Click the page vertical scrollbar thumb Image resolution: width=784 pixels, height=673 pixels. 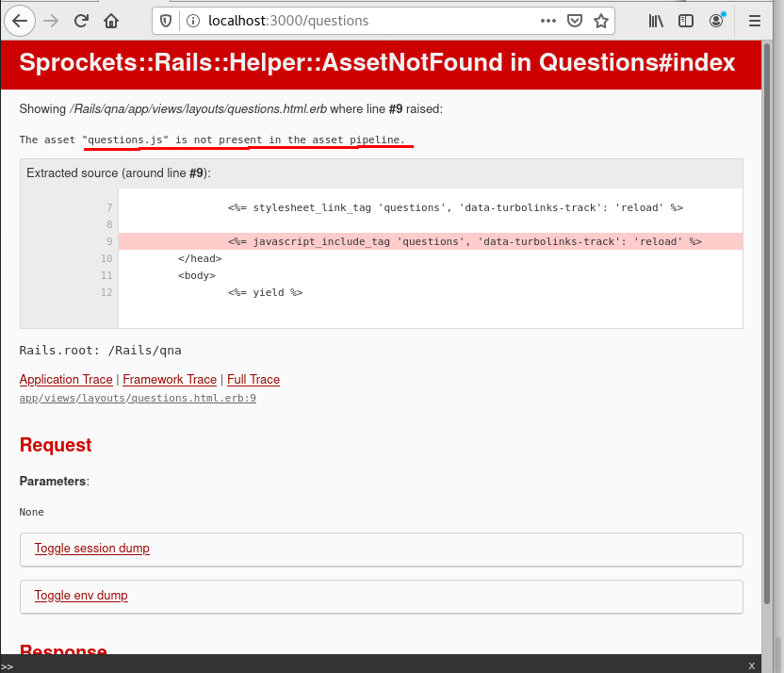[767, 323]
